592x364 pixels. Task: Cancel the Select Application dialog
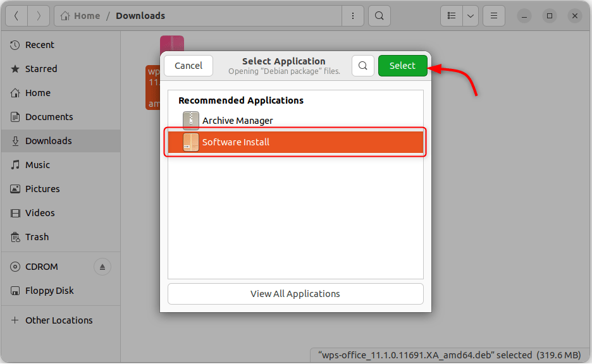pyautogui.click(x=188, y=66)
